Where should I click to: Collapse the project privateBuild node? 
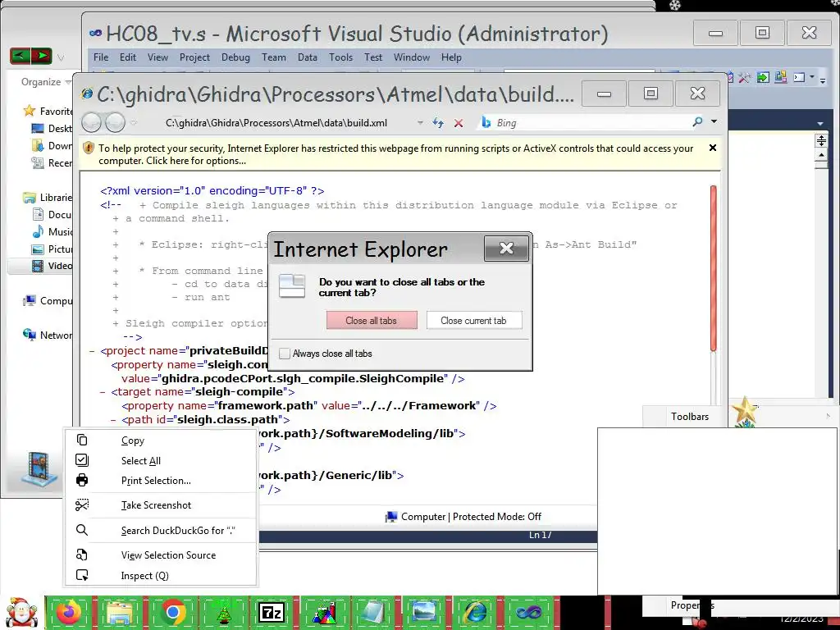tap(92, 351)
